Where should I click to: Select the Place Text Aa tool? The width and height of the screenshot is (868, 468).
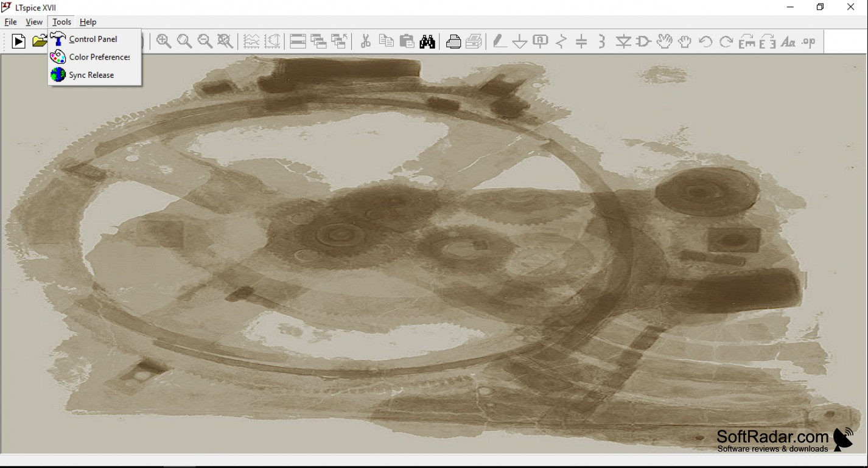pos(788,41)
